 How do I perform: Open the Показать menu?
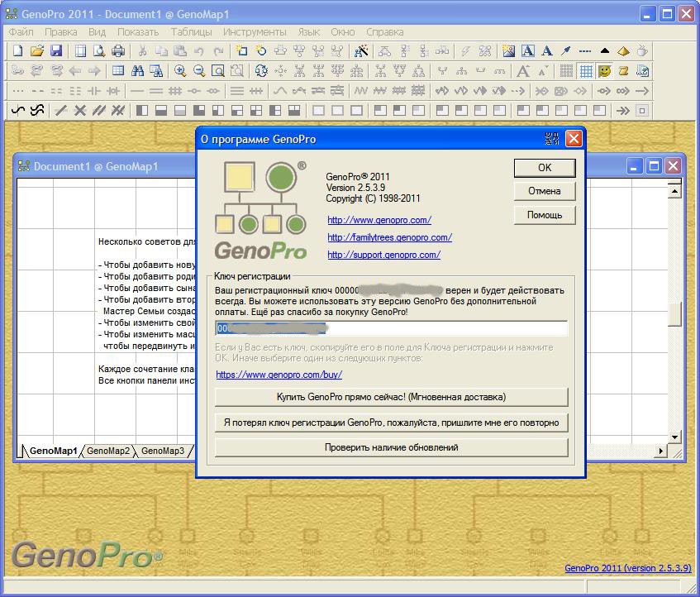pos(138,32)
